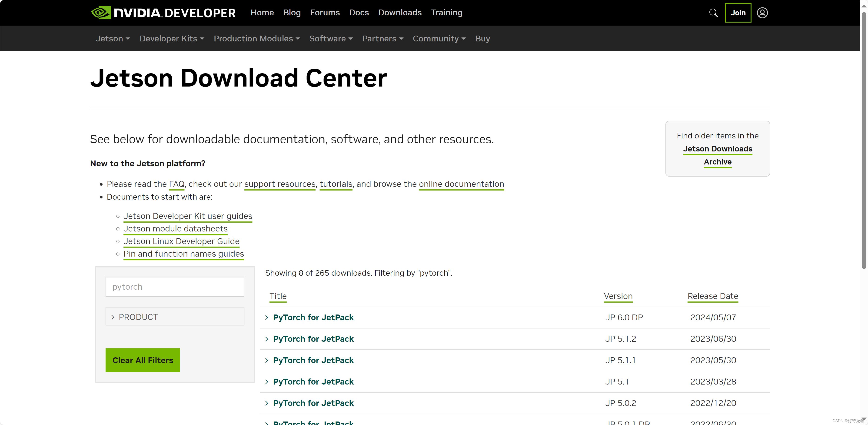
Task: Click the Join button
Action: [x=738, y=13]
